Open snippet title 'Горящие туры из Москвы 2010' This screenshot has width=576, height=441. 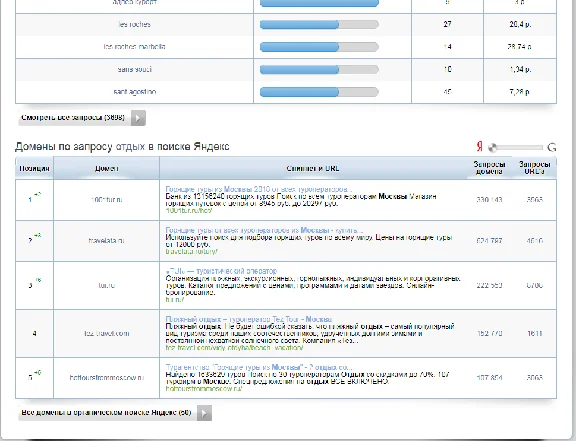coord(258,189)
